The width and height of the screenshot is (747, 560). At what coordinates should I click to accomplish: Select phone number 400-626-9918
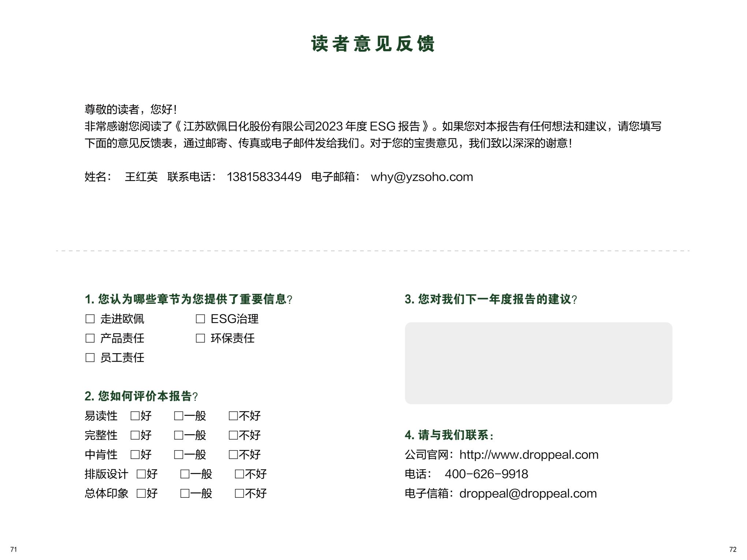point(486,474)
